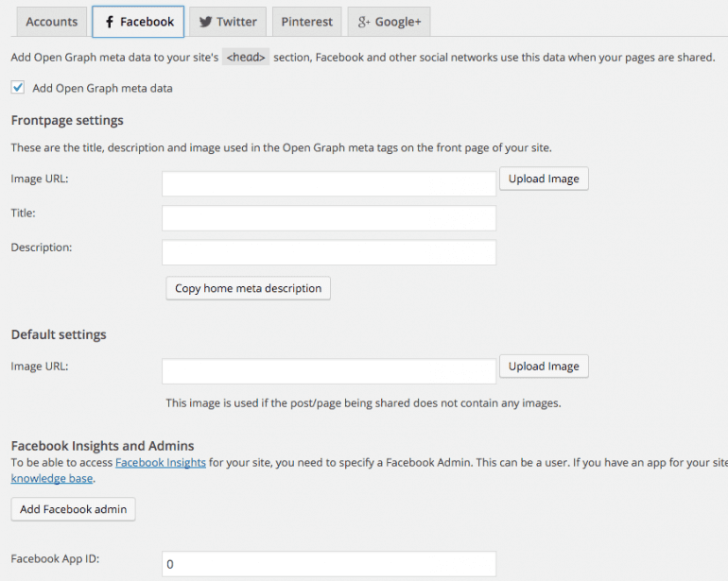Select the Facebook tab label

point(147,22)
